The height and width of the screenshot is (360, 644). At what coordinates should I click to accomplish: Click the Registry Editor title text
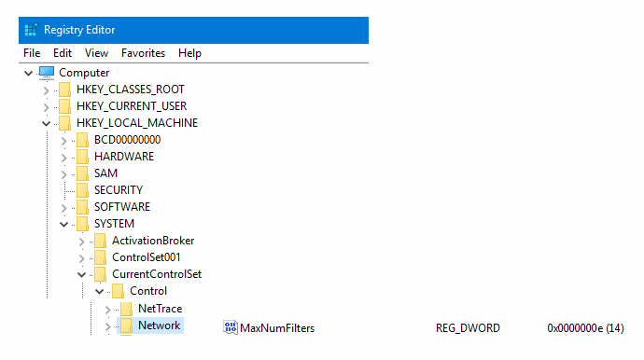tap(79, 30)
